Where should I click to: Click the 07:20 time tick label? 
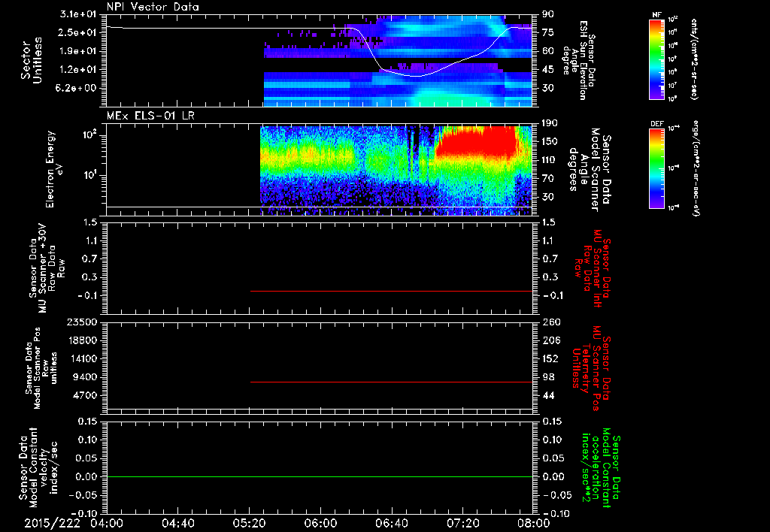(x=463, y=523)
